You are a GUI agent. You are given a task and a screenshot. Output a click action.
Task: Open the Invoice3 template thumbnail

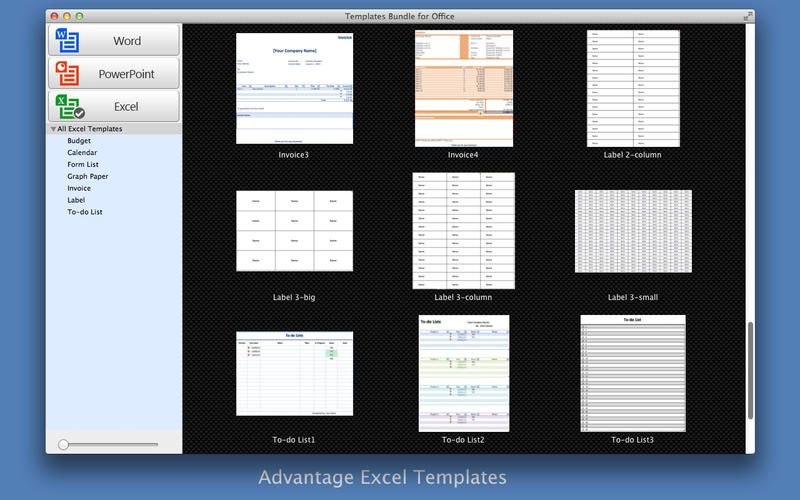pyautogui.click(x=295, y=88)
